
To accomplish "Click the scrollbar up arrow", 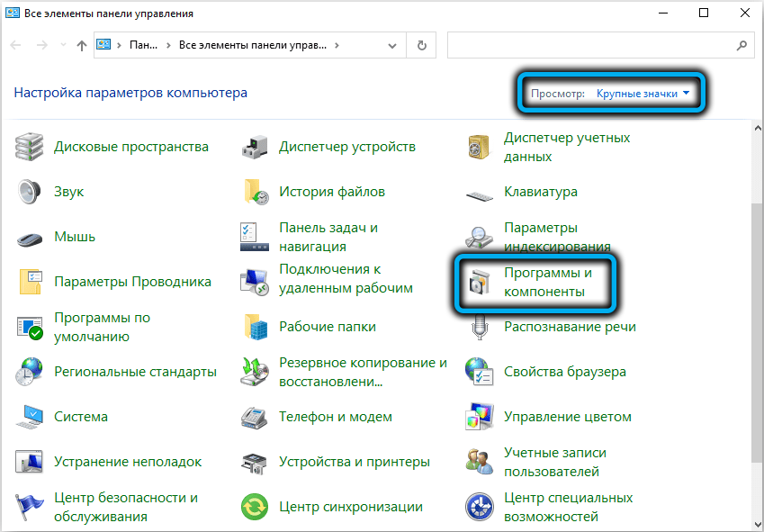I will tap(759, 128).
